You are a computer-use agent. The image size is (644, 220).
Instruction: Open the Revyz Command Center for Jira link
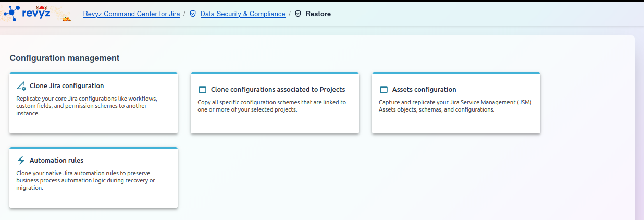click(131, 14)
